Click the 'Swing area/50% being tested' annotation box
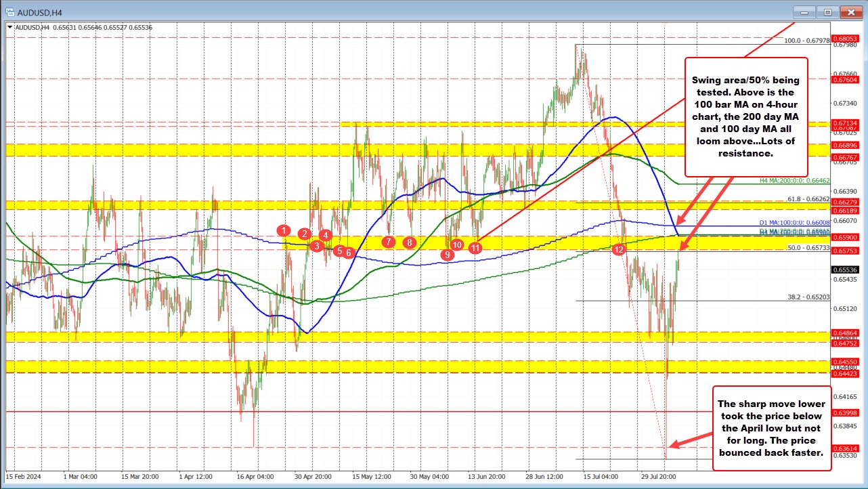 click(746, 117)
